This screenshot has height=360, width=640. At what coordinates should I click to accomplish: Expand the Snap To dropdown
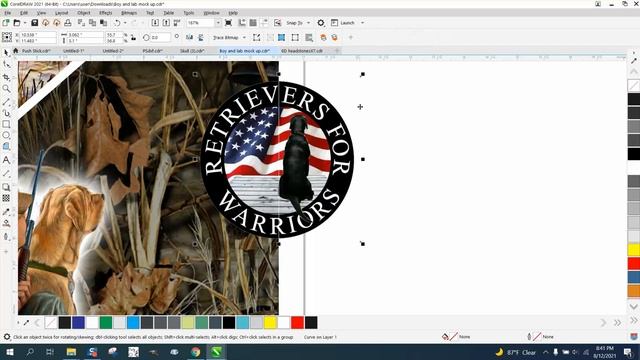coord(308,23)
